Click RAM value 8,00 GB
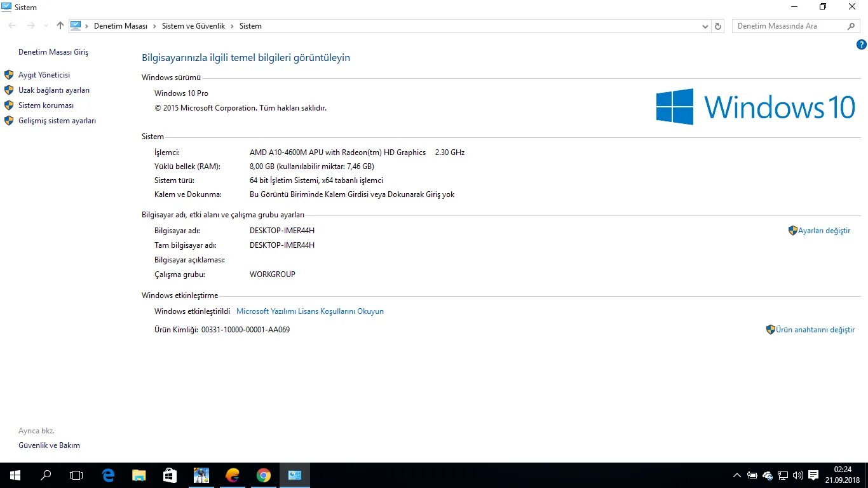 pyautogui.click(x=311, y=166)
